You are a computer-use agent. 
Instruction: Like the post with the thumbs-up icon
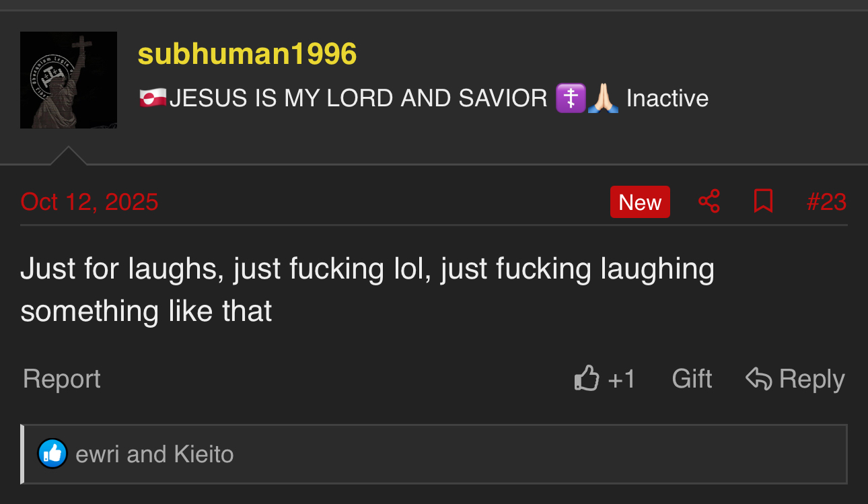click(x=587, y=378)
